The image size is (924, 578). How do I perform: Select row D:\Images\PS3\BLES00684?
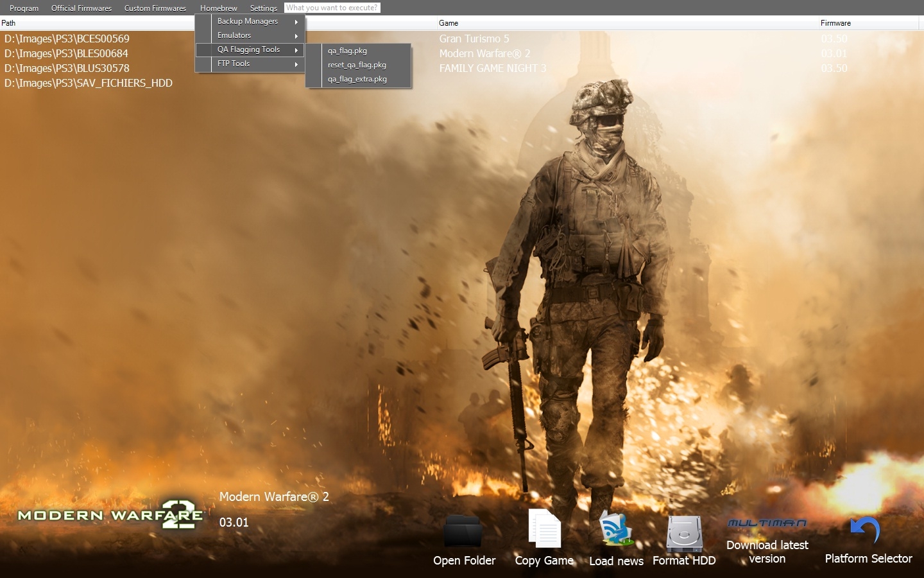(x=66, y=53)
